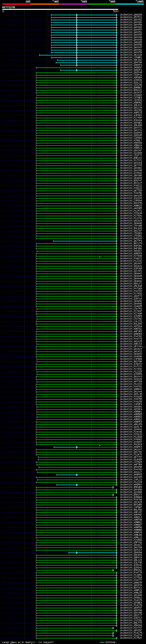146x644 pixels.
Task: Click yellow gap marker in UniRef100_P27496 row
Action: point(100,257)
